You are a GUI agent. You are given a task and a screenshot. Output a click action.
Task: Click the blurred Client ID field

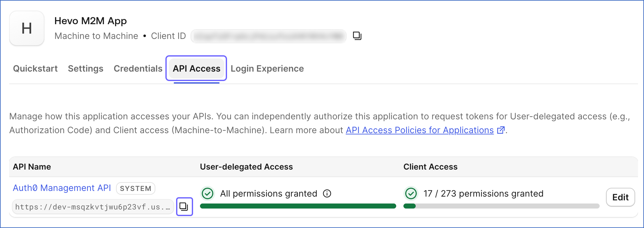(x=269, y=36)
